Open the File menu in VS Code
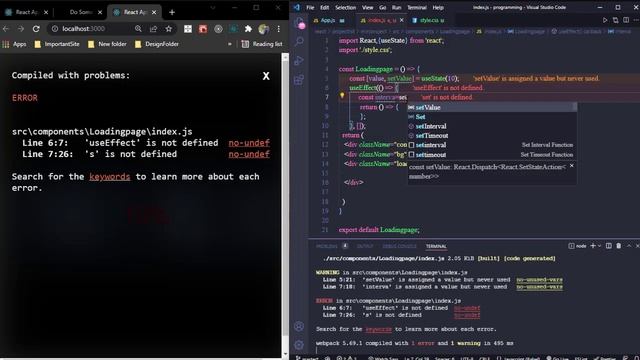The image size is (640, 360). (x=310, y=7)
